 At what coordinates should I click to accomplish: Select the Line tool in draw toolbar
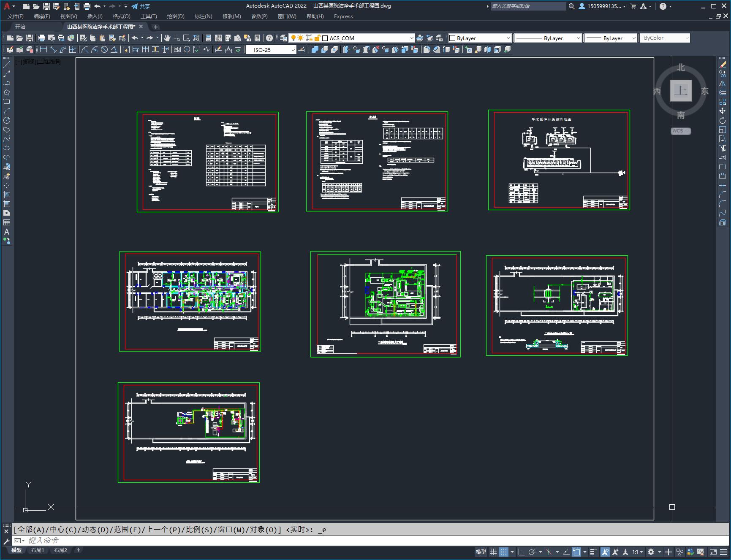tap(6, 65)
